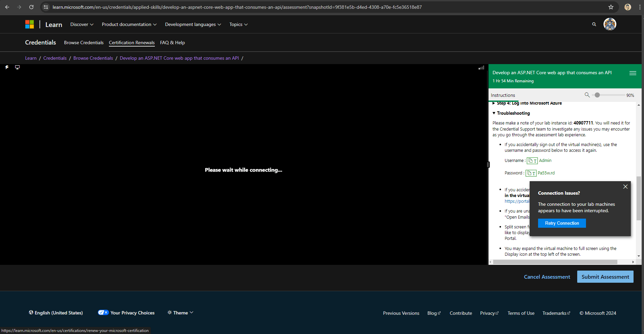
Task: Click the Browse Credentials breadcrumb link
Action: (x=93, y=58)
